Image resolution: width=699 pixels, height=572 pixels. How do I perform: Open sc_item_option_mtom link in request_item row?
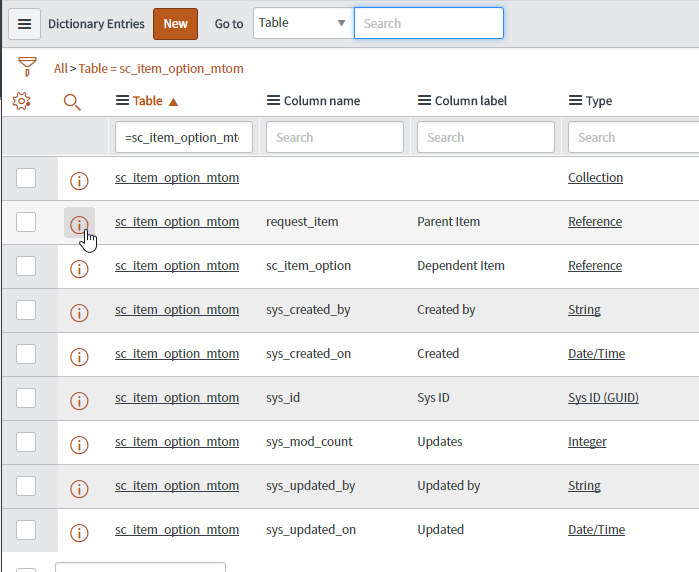point(177,222)
